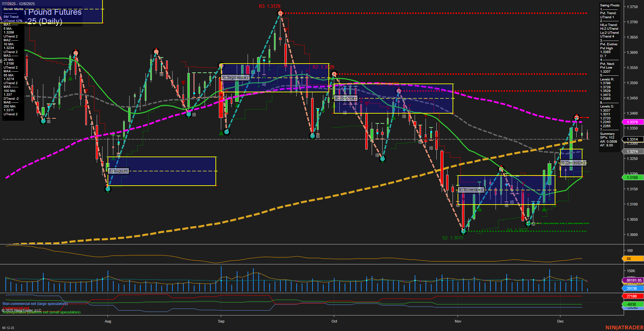Click the blue 20138 volume value tag
The width and height of the screenshot is (644, 331).
coord(631,289)
